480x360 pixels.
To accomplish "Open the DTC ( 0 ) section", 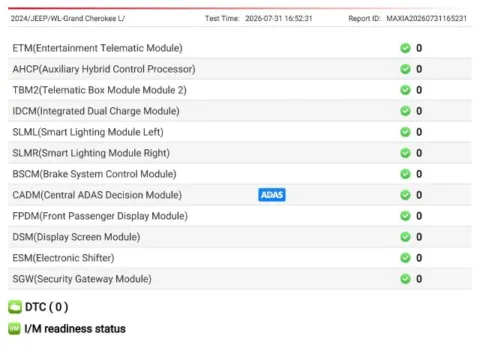I will [x=46, y=307].
